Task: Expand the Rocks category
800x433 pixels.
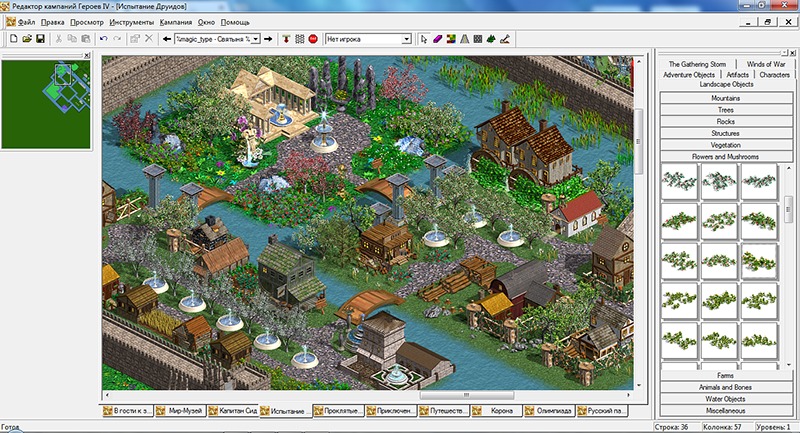Action: [x=726, y=121]
